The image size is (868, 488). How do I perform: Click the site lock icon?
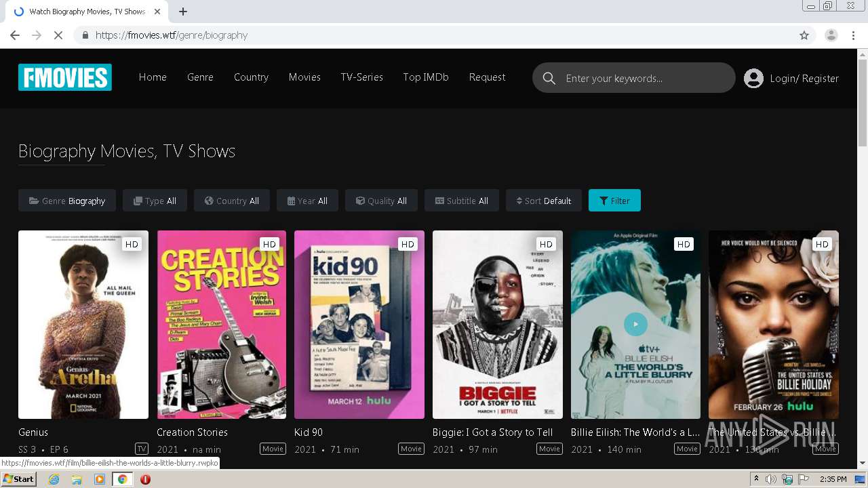(85, 35)
